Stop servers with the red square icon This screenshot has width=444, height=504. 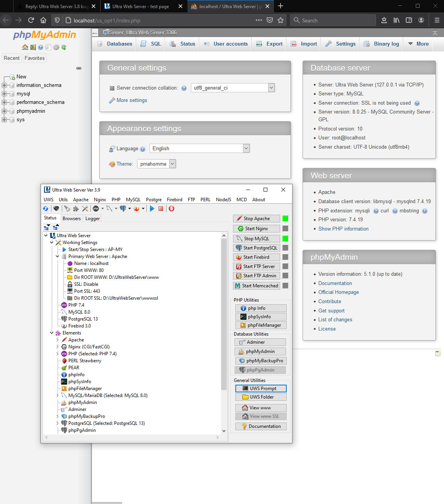tap(161, 209)
